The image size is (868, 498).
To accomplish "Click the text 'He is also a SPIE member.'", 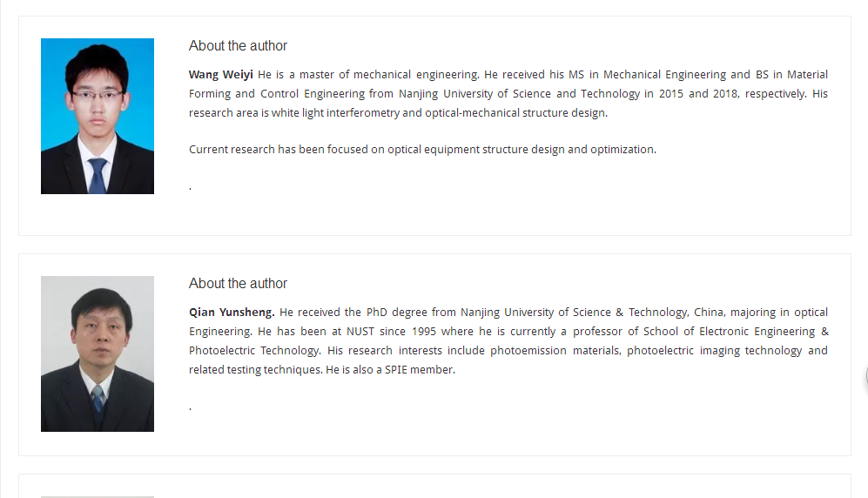I will click(x=390, y=370).
